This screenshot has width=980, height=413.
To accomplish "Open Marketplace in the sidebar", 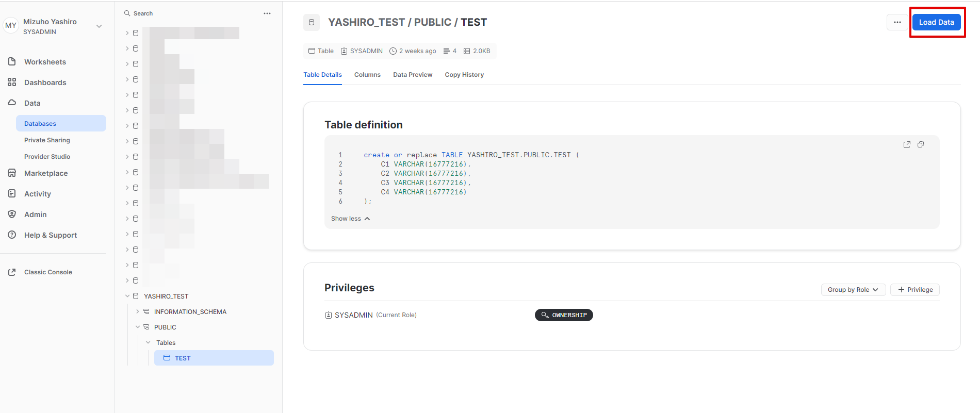I will pyautogui.click(x=45, y=173).
